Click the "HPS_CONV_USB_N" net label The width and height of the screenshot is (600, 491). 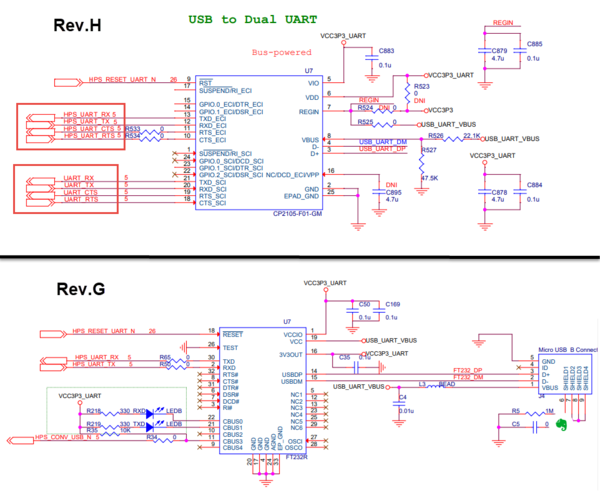(x=64, y=437)
